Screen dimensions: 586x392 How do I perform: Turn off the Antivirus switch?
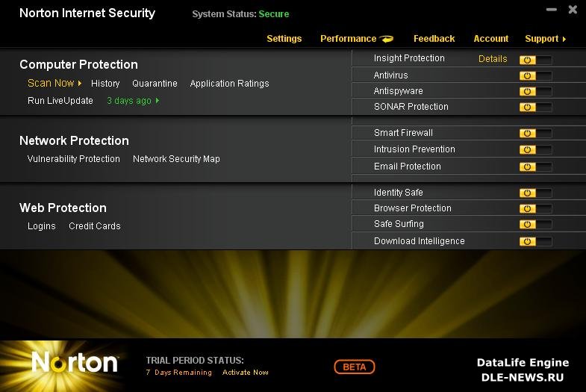pyautogui.click(x=535, y=76)
